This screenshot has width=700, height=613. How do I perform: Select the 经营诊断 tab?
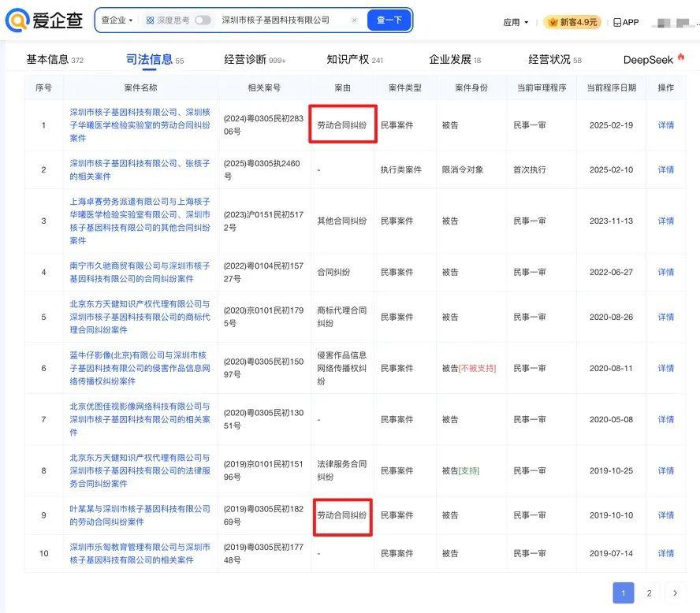245,60
